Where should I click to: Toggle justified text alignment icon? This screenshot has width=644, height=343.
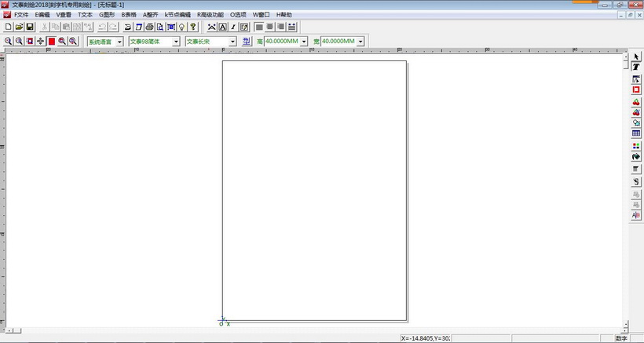[x=291, y=27]
